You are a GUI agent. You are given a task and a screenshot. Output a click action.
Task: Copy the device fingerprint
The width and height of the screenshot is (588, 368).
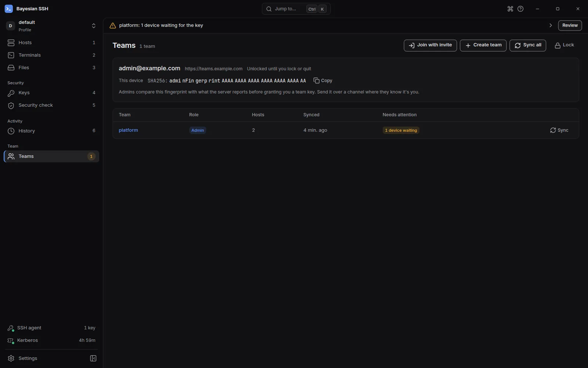323,81
